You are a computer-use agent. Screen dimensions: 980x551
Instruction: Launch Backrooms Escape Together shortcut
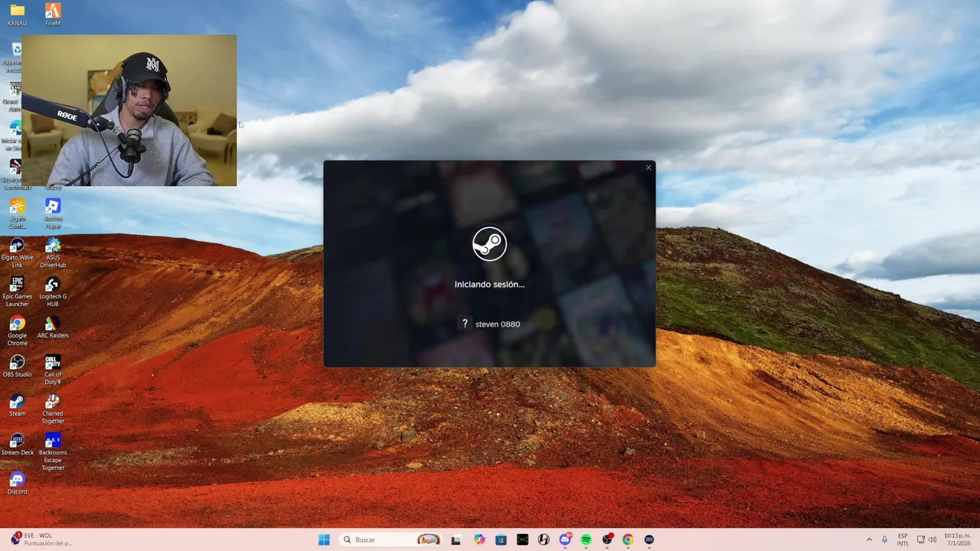[53, 452]
